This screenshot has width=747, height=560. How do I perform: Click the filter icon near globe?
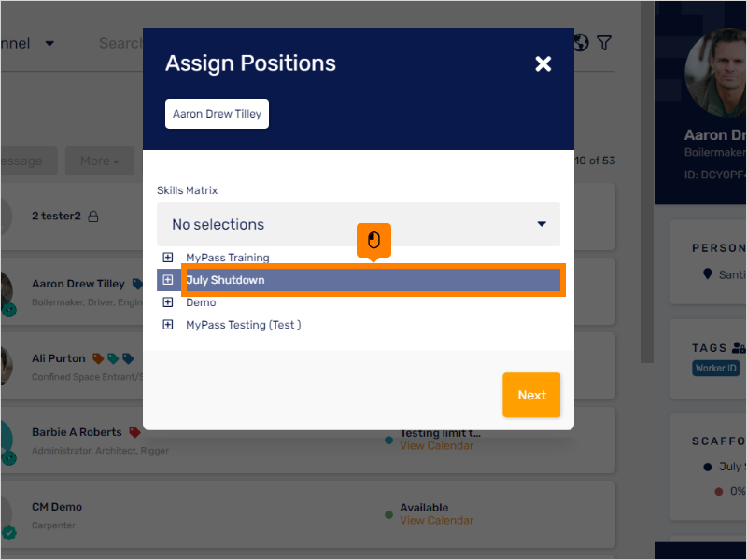(x=604, y=43)
